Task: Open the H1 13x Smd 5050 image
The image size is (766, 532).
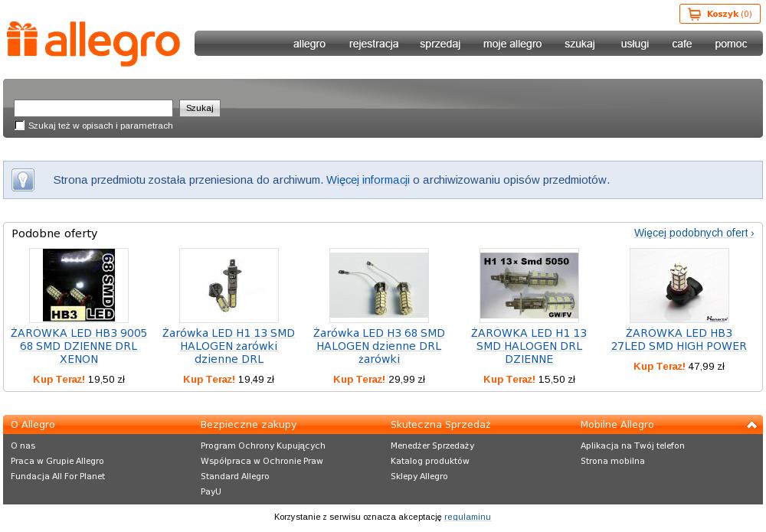Action: click(529, 285)
